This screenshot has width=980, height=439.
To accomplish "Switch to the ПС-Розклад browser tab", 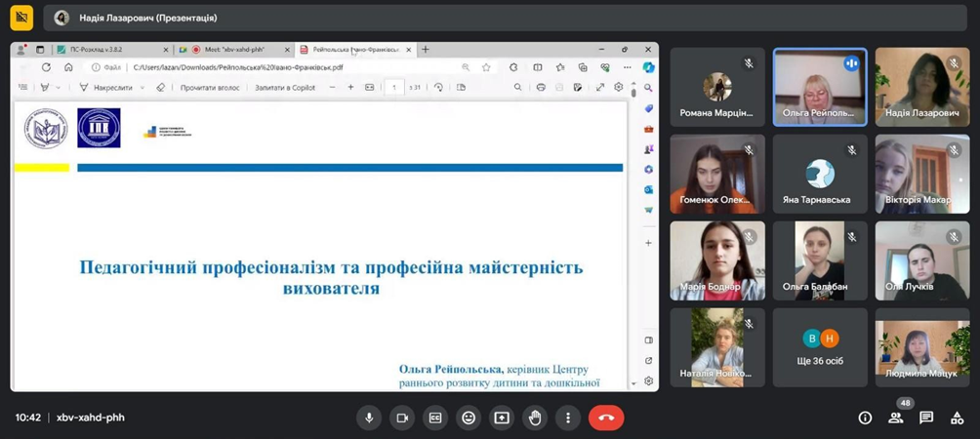I will [x=112, y=50].
